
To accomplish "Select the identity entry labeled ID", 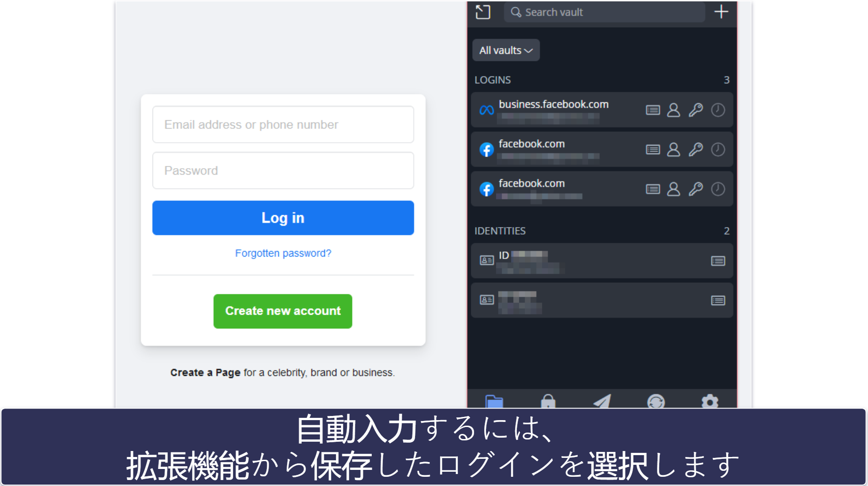I will (602, 261).
